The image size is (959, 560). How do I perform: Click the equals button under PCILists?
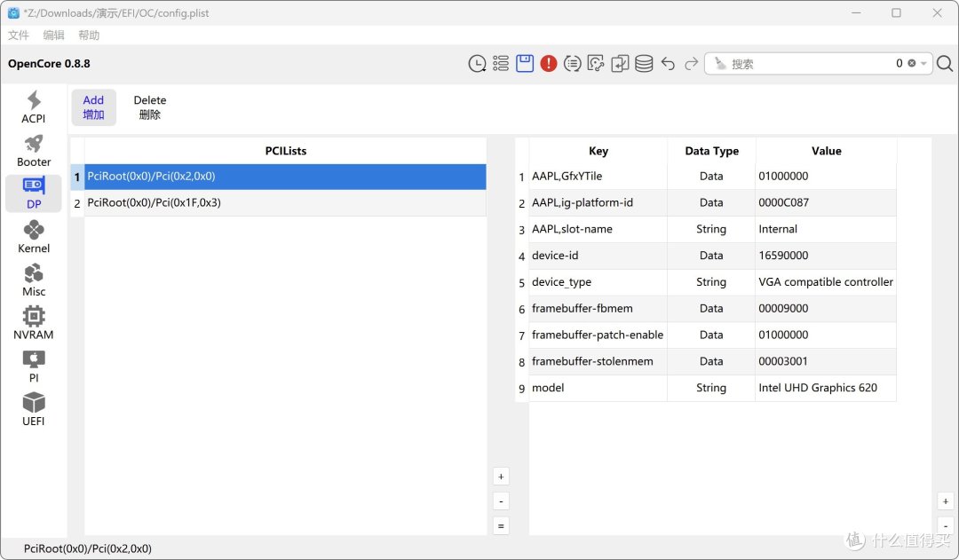point(501,525)
